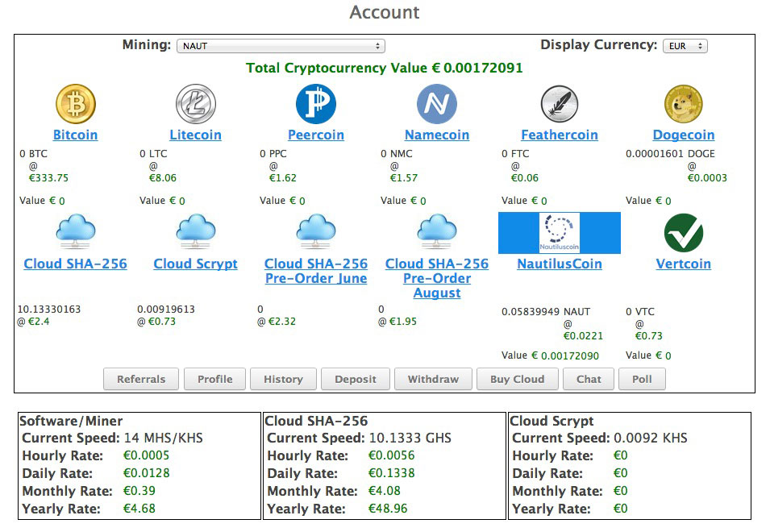This screenshot has height=532, width=770.
Task: Click the Cloud Scrypt balance 0.00919613
Action: tap(166, 310)
